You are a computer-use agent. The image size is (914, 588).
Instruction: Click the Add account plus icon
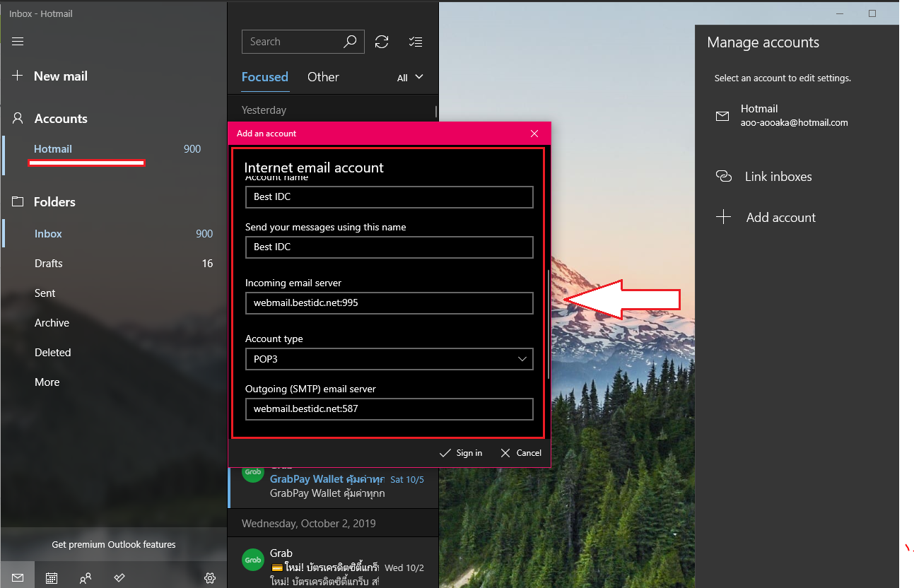click(x=723, y=217)
